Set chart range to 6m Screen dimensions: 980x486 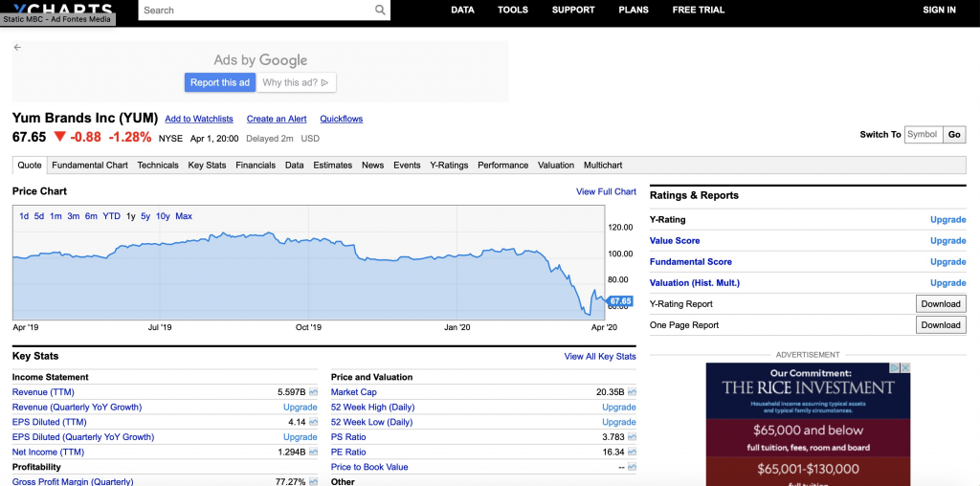91,216
